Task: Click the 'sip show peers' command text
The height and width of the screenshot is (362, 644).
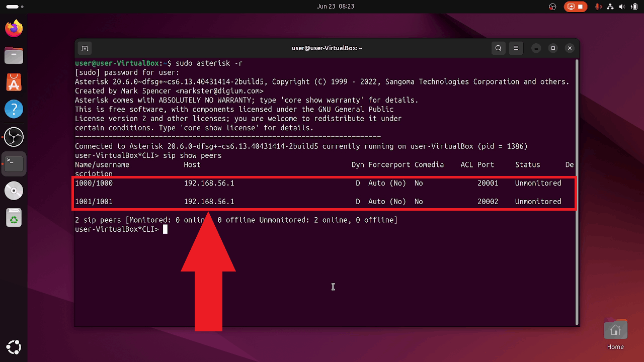Action: click(192, 155)
